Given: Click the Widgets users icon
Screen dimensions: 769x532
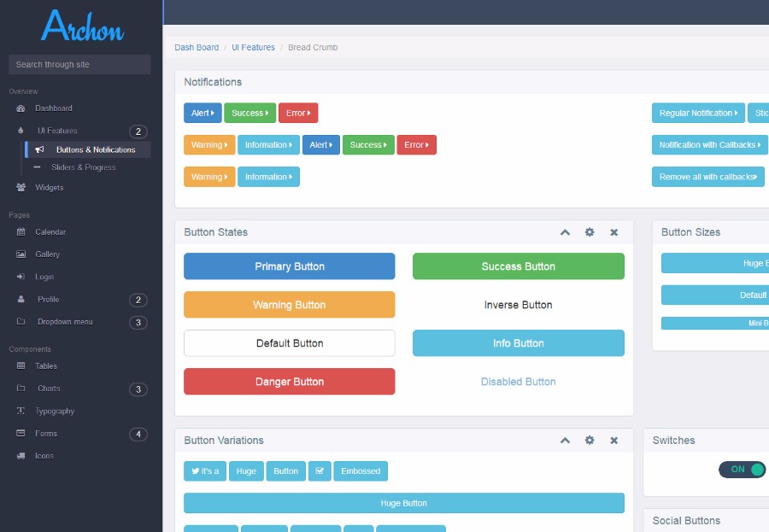Looking at the screenshot, I should pos(21,187).
